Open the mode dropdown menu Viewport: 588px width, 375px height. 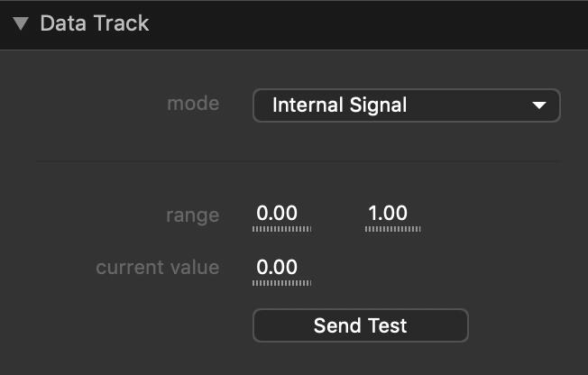(406, 105)
